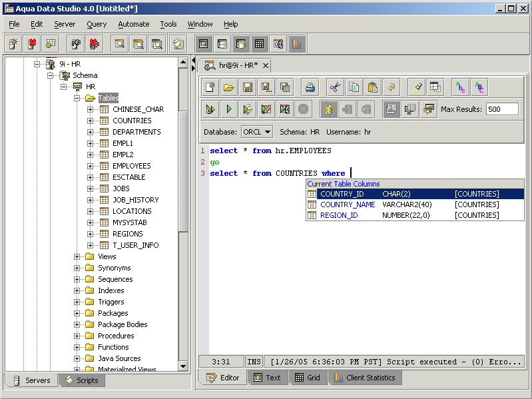The image size is (532, 399).
Task: Create a new script in the editor toolbar
Action: 210,87
